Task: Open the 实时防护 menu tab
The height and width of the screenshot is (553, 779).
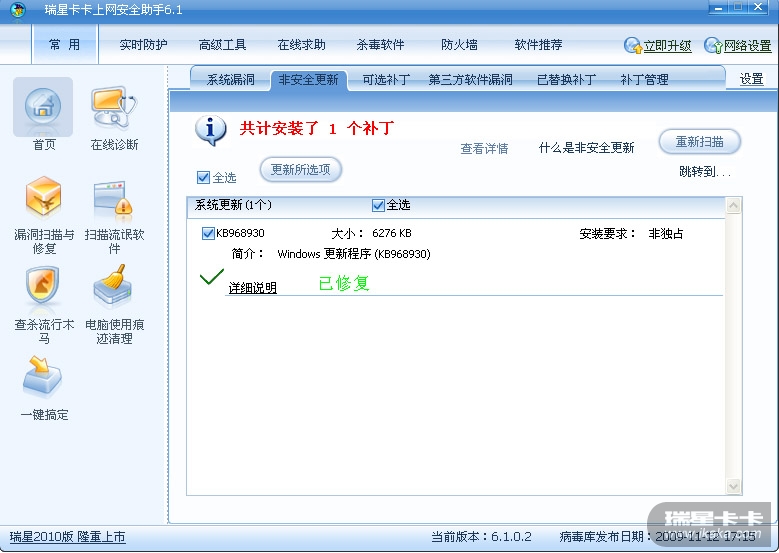Action: pyautogui.click(x=143, y=45)
